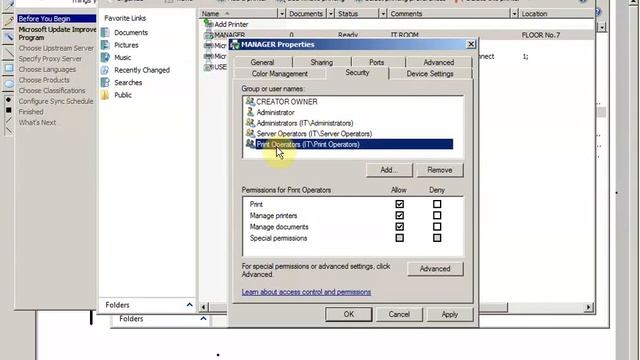Click the Cancel button
Viewport: 640px width, 360px height.
[x=399, y=314]
